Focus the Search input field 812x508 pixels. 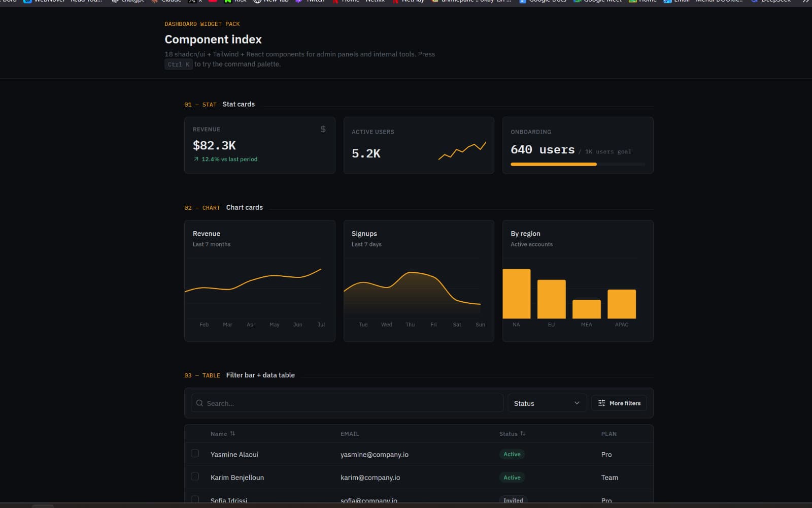[347, 403]
